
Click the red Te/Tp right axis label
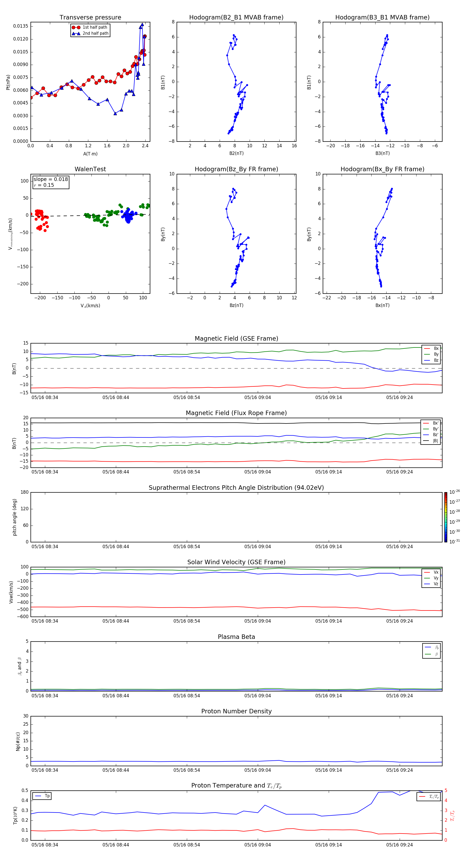(452, 815)
